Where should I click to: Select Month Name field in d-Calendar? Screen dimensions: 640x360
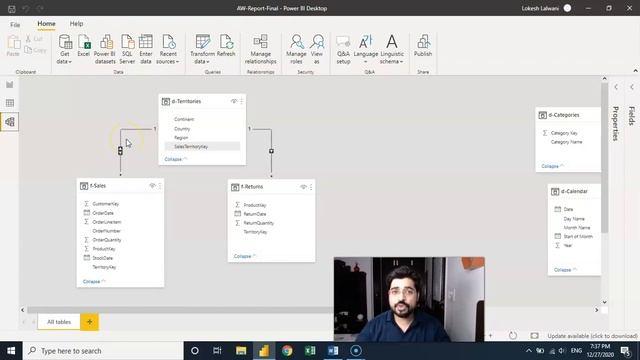[577, 228]
